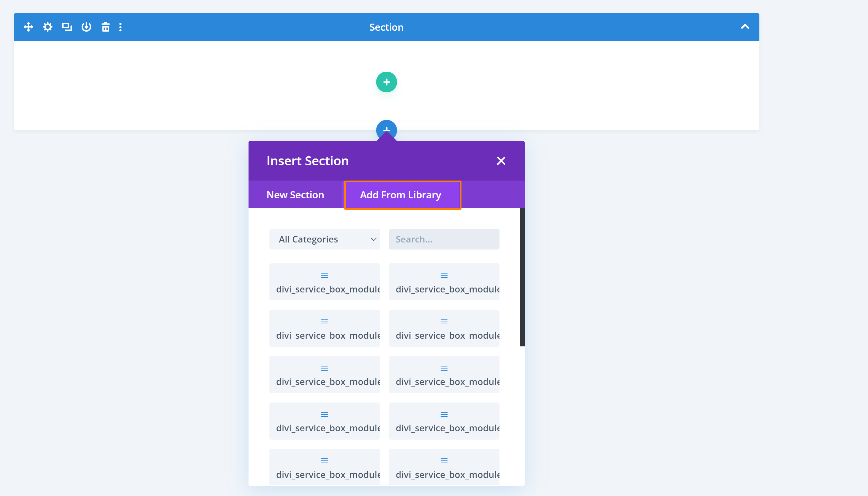The width and height of the screenshot is (868, 496).
Task: Click the modal's dark vertical scrollbar
Action: [522, 277]
